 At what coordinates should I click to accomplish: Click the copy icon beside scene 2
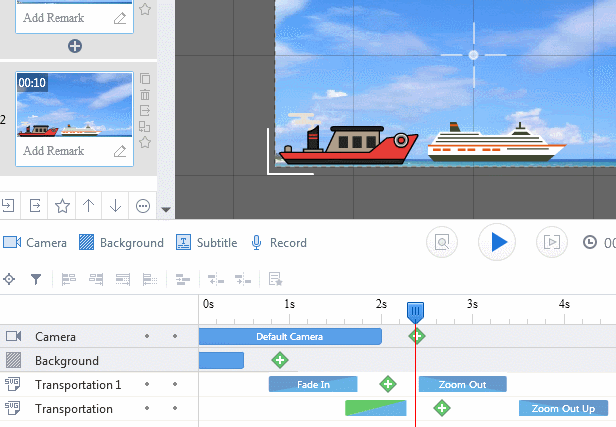[x=145, y=78]
